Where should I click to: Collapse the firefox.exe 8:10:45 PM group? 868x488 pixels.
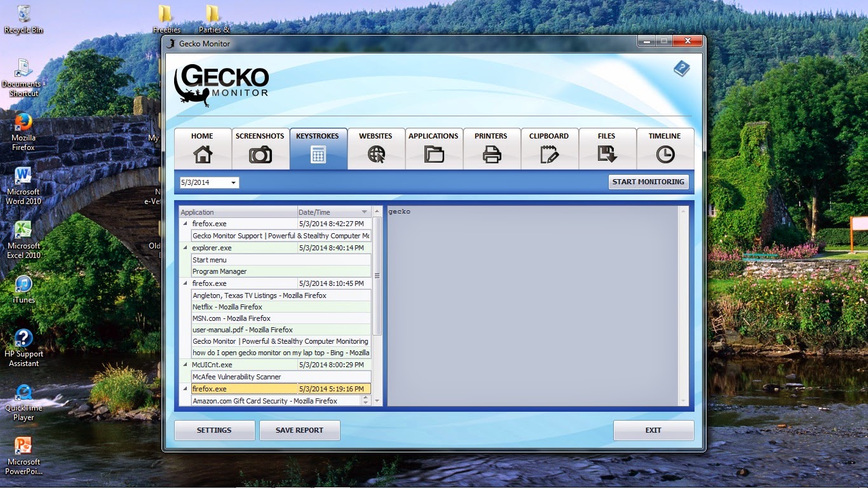point(186,283)
